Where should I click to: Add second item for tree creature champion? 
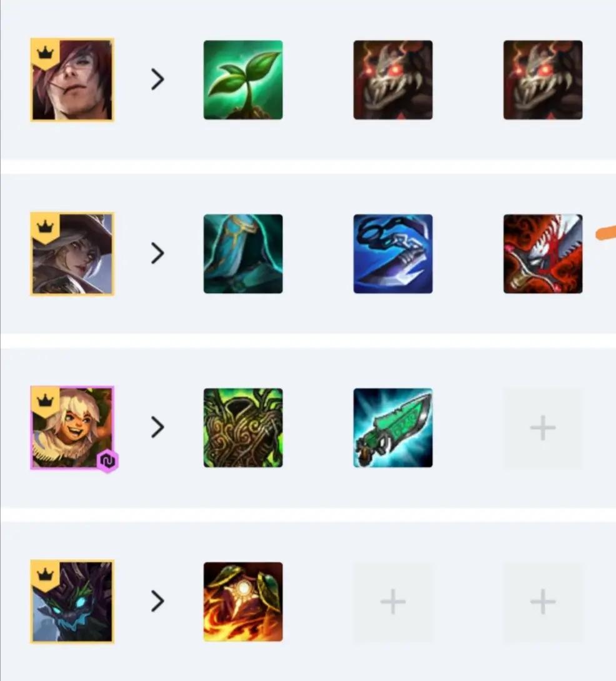(x=393, y=602)
